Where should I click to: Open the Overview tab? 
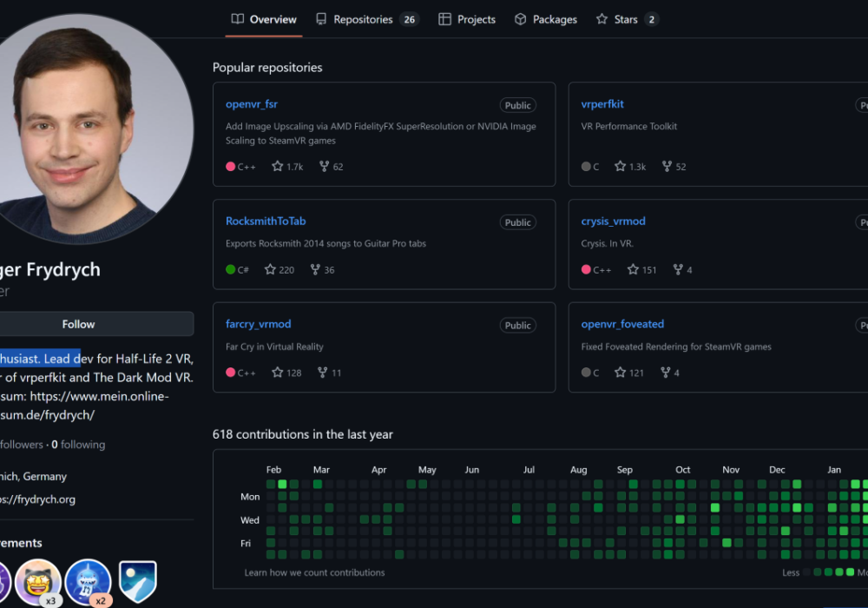click(x=264, y=19)
